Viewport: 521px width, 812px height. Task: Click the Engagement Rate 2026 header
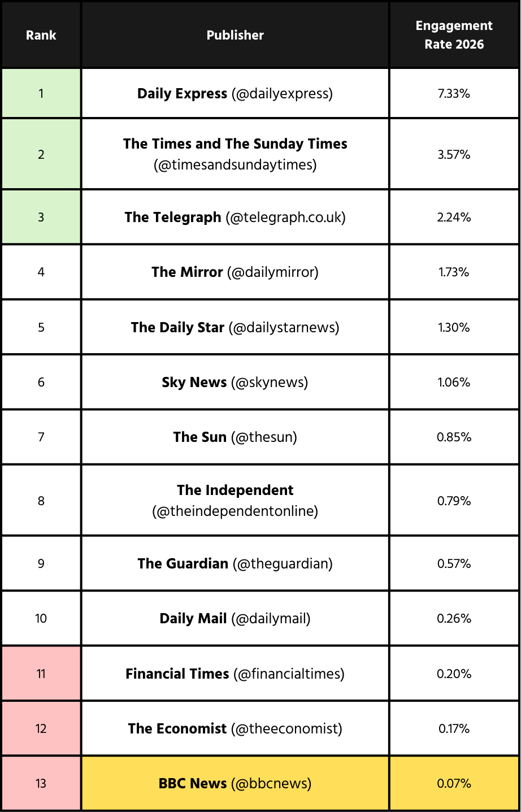[454, 35]
